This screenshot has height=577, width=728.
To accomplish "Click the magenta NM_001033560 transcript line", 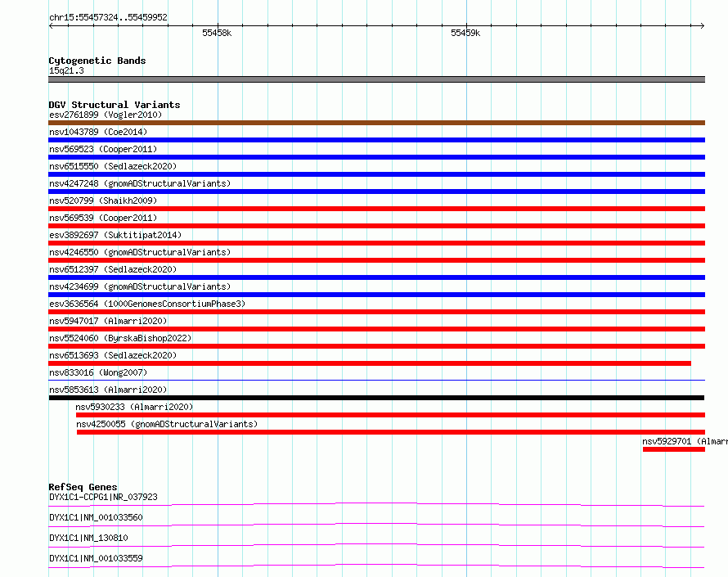I will pos(376,525).
